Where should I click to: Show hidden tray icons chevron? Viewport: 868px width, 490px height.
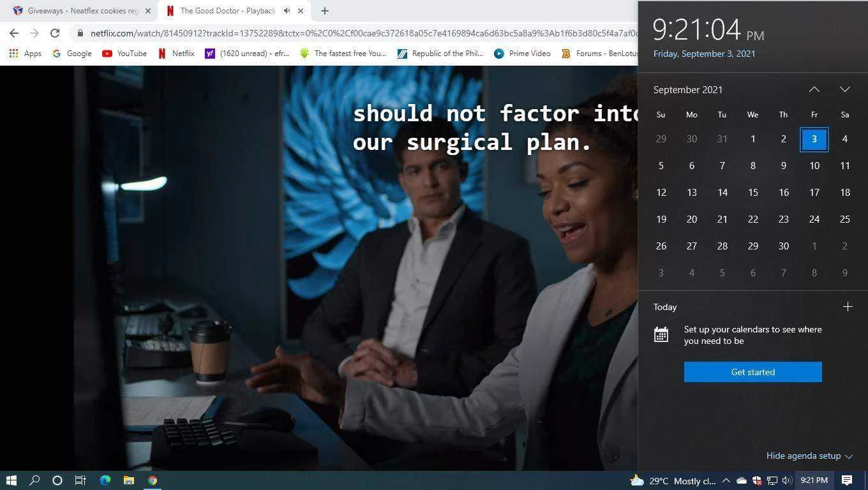(x=726, y=480)
